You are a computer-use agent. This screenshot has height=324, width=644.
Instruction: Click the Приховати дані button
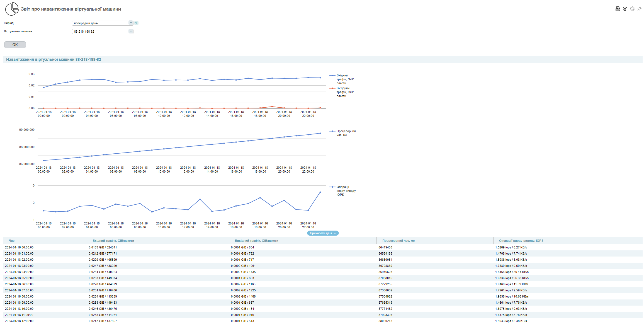(x=323, y=233)
